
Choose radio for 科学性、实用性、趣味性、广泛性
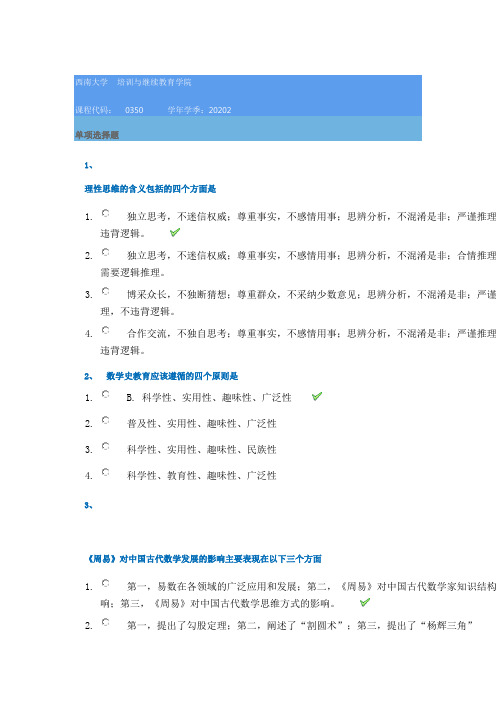[106, 394]
